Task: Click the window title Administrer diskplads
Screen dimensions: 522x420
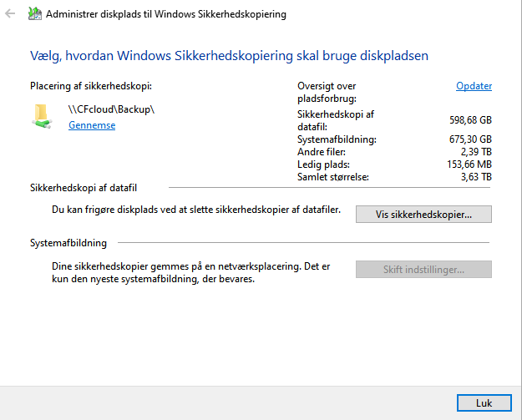Action: tap(166, 14)
